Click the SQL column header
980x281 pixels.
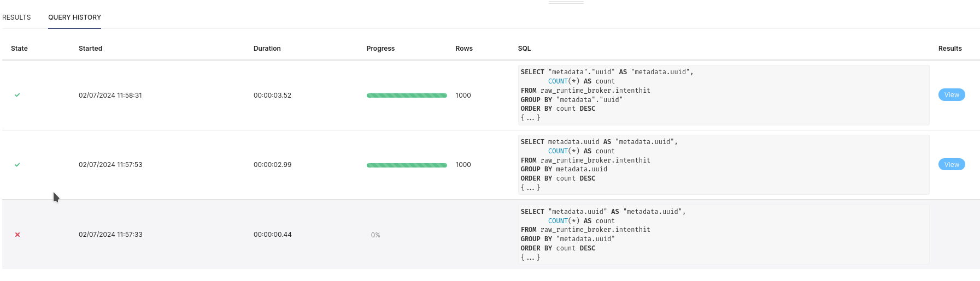click(525, 49)
